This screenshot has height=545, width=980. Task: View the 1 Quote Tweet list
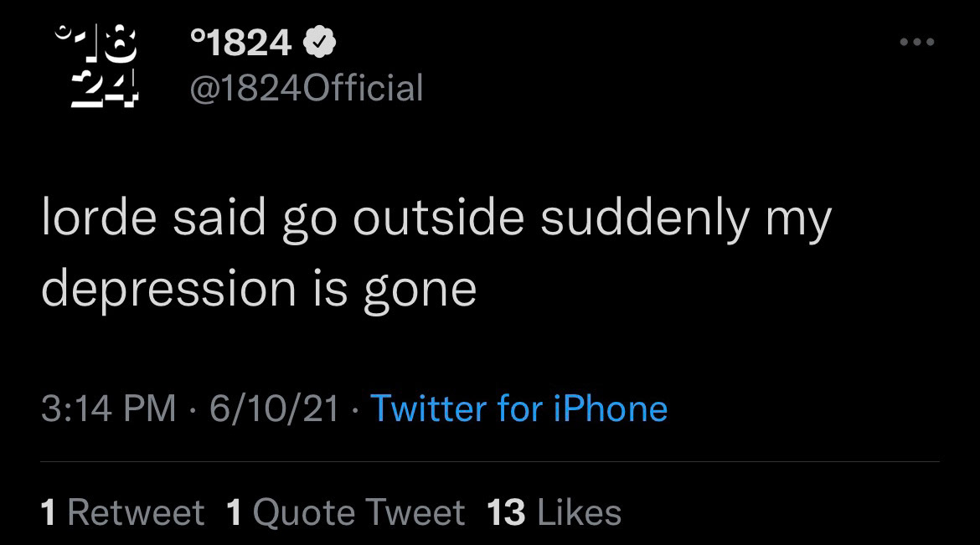pyautogui.click(x=345, y=512)
